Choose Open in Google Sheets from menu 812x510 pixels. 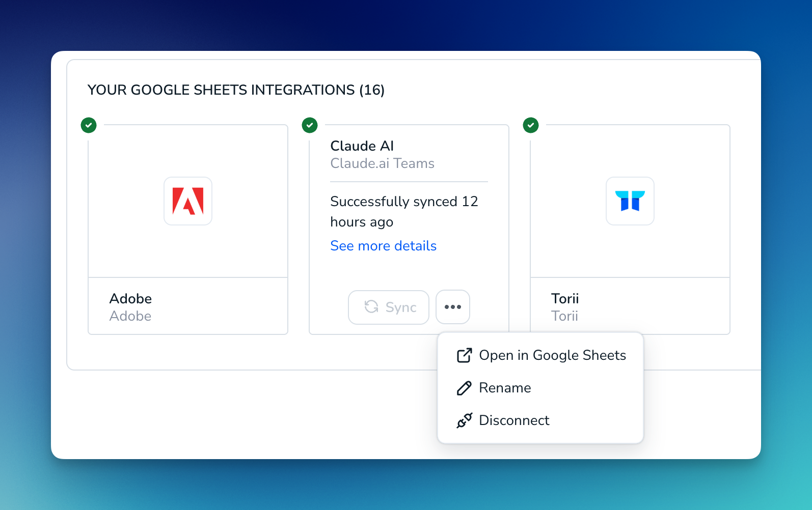[540, 355]
